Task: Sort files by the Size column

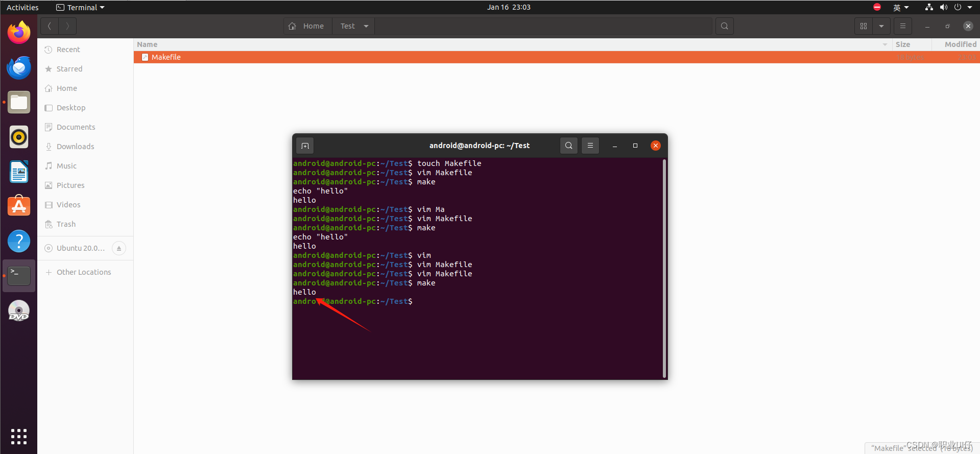Action: click(x=912, y=44)
